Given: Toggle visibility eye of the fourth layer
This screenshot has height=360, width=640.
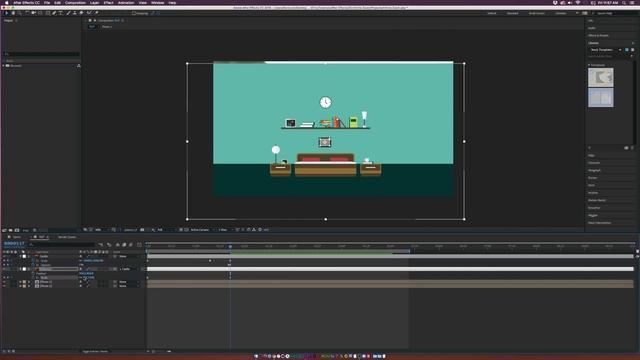Looking at the screenshot, I should click(4, 286).
